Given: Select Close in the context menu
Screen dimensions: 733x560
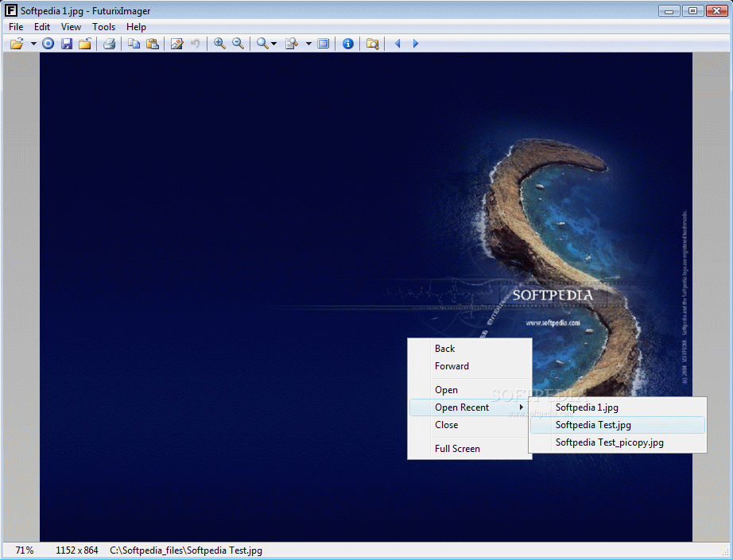Looking at the screenshot, I should tap(470, 425).
